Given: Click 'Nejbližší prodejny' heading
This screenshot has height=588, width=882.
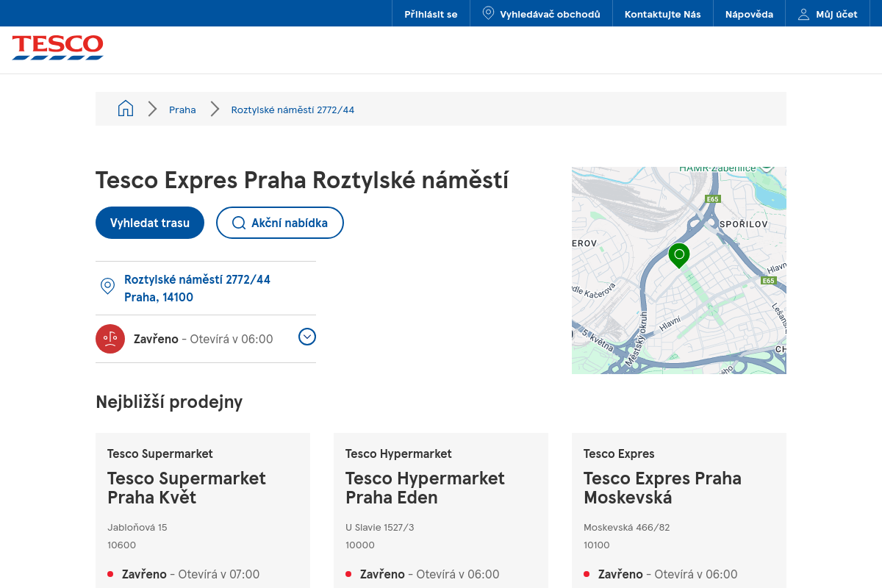Looking at the screenshot, I should click(x=169, y=401).
